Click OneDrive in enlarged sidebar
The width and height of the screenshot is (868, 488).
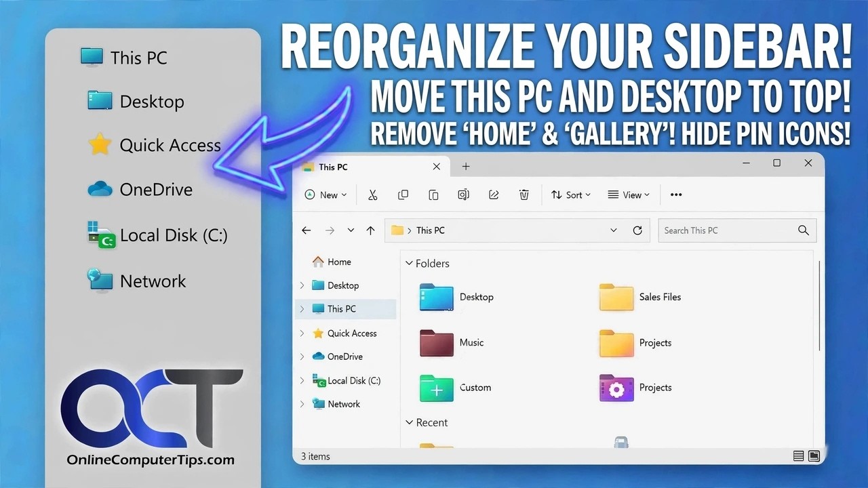click(140, 189)
